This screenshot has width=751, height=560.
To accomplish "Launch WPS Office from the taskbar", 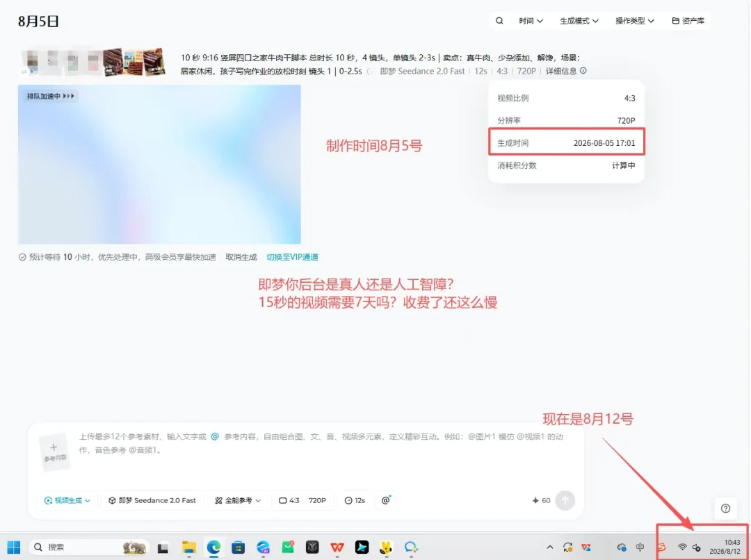I will pos(337,547).
